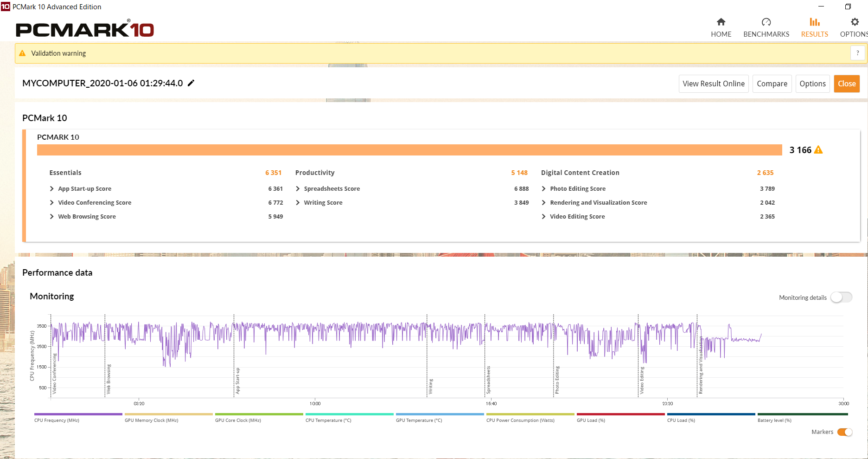
Task: Click the Home icon in navigation
Action: click(x=721, y=22)
